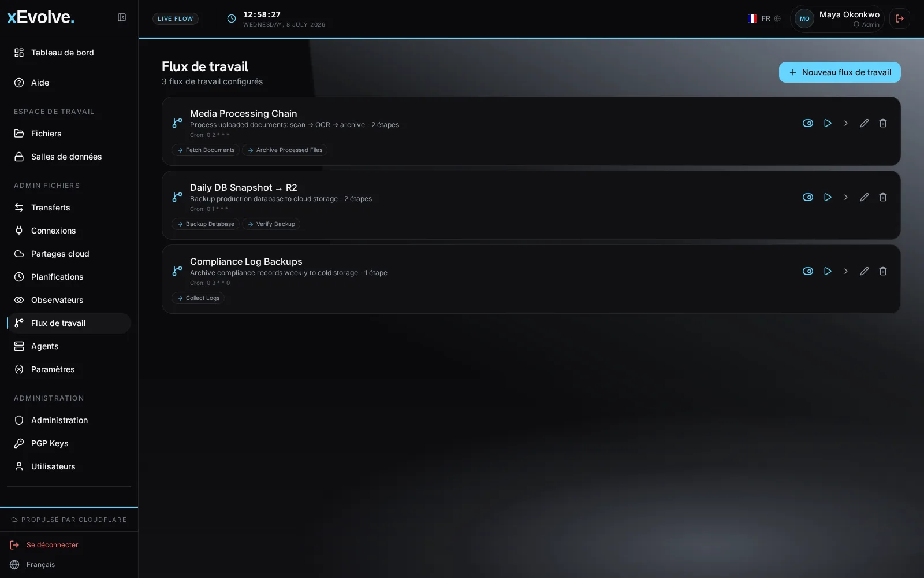The image size is (924, 578).
Task: Click the 'Cron: 0 2 * * *' text
Action: pyautogui.click(x=210, y=135)
